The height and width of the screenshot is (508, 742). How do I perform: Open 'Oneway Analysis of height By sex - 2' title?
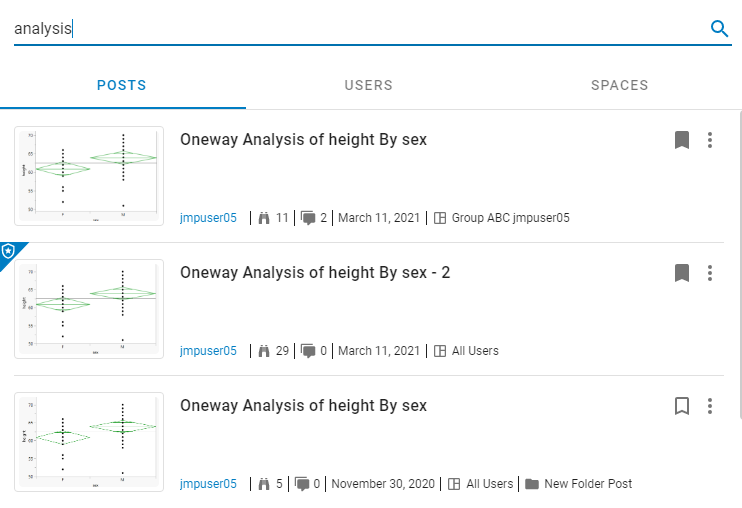click(315, 273)
